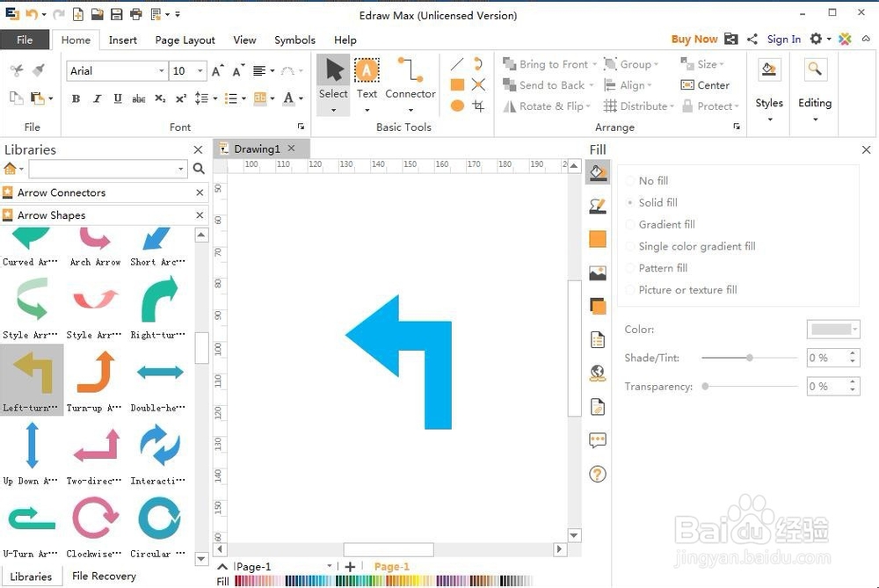Apply underline formatting
879x588 pixels.
coord(118,98)
